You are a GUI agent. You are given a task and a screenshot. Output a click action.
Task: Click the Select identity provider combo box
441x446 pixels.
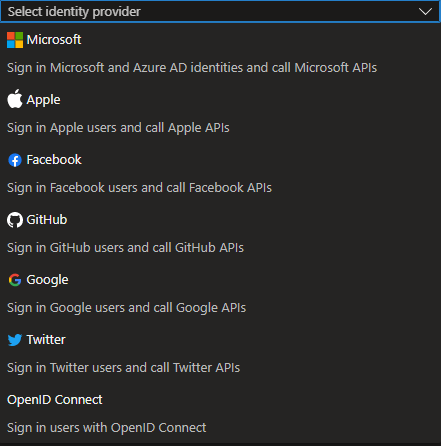(220, 12)
